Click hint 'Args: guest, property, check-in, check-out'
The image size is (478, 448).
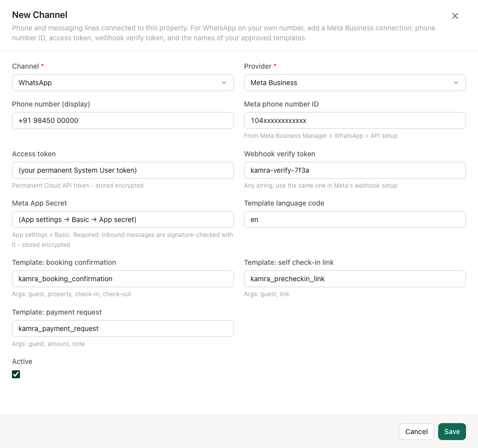pos(72,294)
